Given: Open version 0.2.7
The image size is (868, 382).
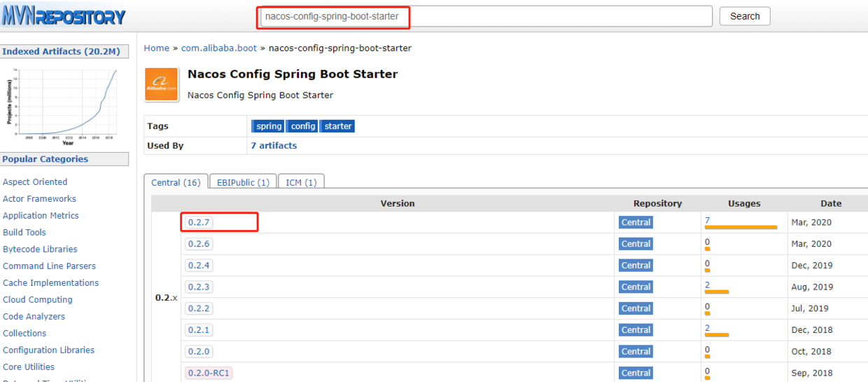Looking at the screenshot, I should [199, 222].
